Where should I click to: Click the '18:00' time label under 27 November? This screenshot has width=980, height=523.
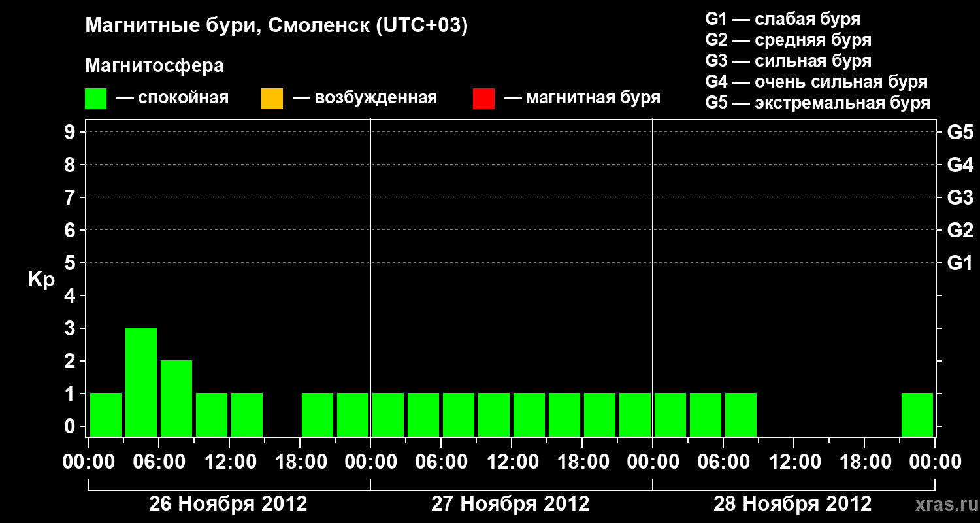582,462
